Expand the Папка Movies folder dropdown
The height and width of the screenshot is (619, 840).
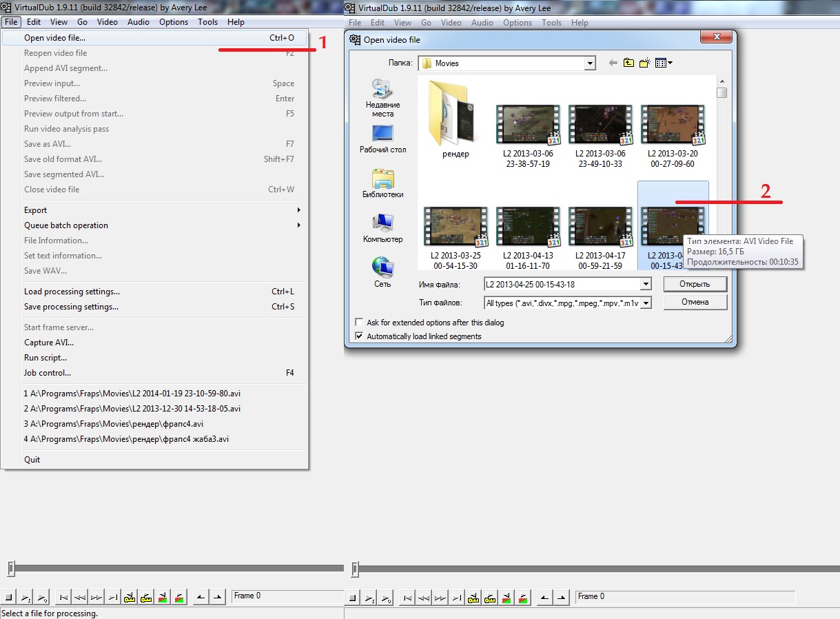tap(590, 63)
